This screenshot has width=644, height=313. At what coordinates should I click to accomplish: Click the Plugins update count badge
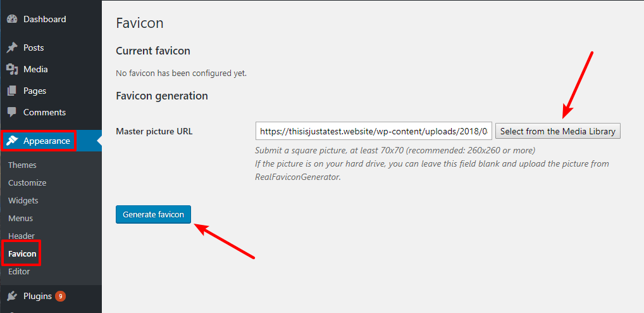[x=60, y=296]
